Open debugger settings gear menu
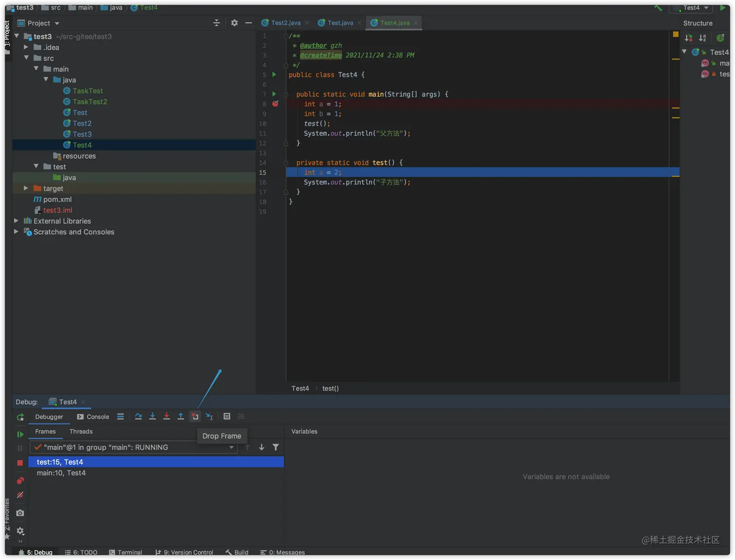The height and width of the screenshot is (560, 735). click(20, 531)
